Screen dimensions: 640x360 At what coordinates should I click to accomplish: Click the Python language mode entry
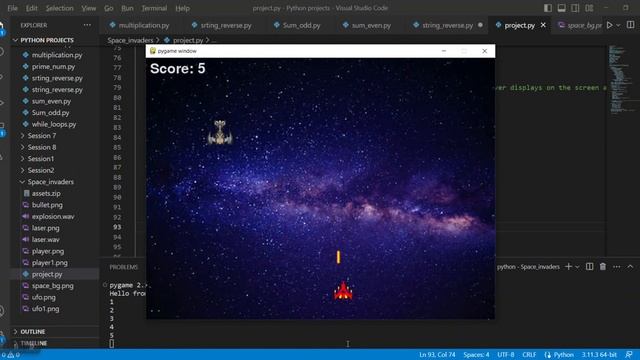coord(559,355)
